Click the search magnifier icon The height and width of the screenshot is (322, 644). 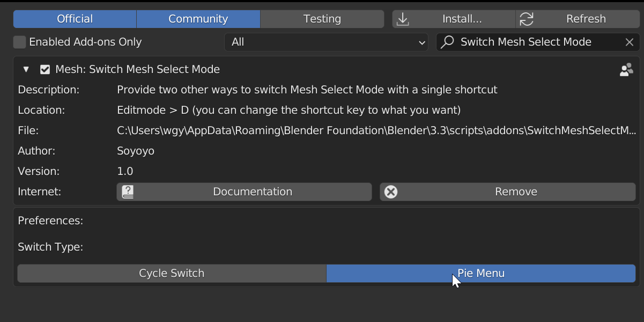point(447,42)
